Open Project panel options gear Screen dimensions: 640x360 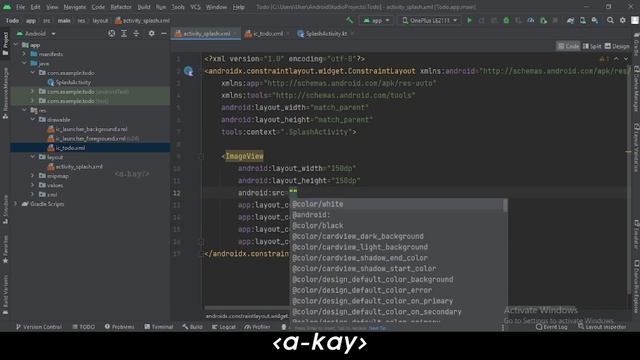tap(151, 33)
